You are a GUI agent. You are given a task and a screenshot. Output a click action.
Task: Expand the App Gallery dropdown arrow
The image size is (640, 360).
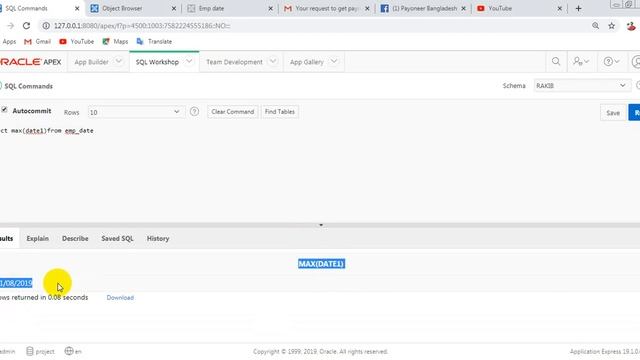point(333,61)
